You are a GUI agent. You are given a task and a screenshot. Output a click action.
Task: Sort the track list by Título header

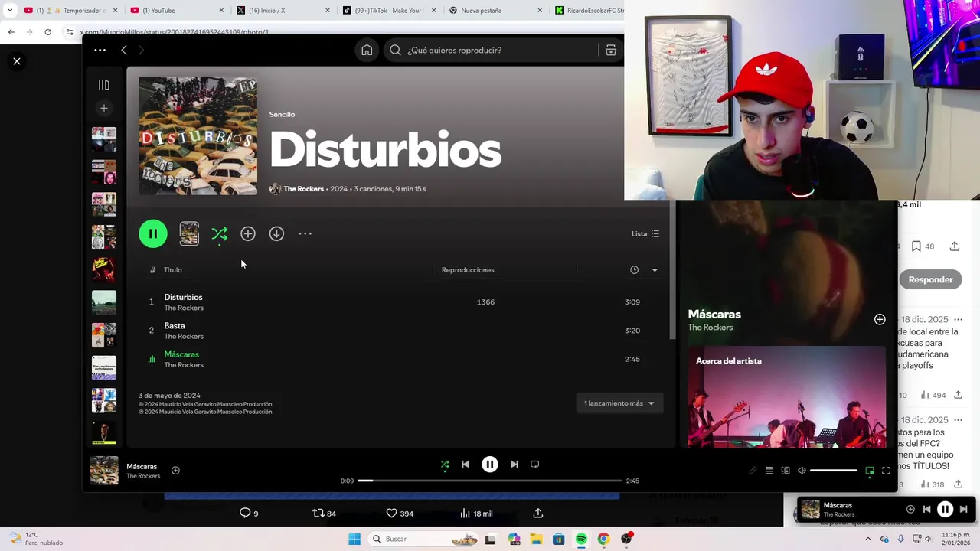pyautogui.click(x=173, y=269)
